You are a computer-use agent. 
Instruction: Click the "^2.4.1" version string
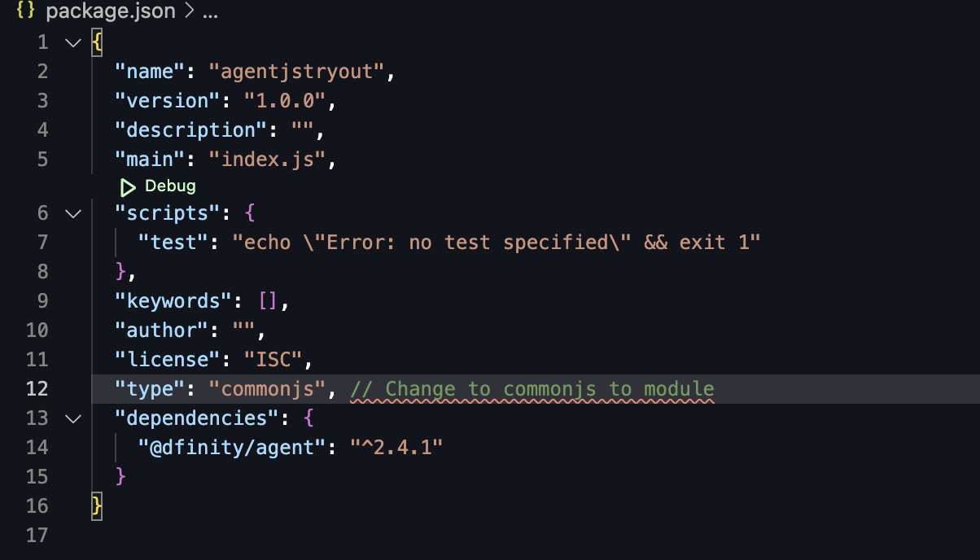[x=397, y=448]
